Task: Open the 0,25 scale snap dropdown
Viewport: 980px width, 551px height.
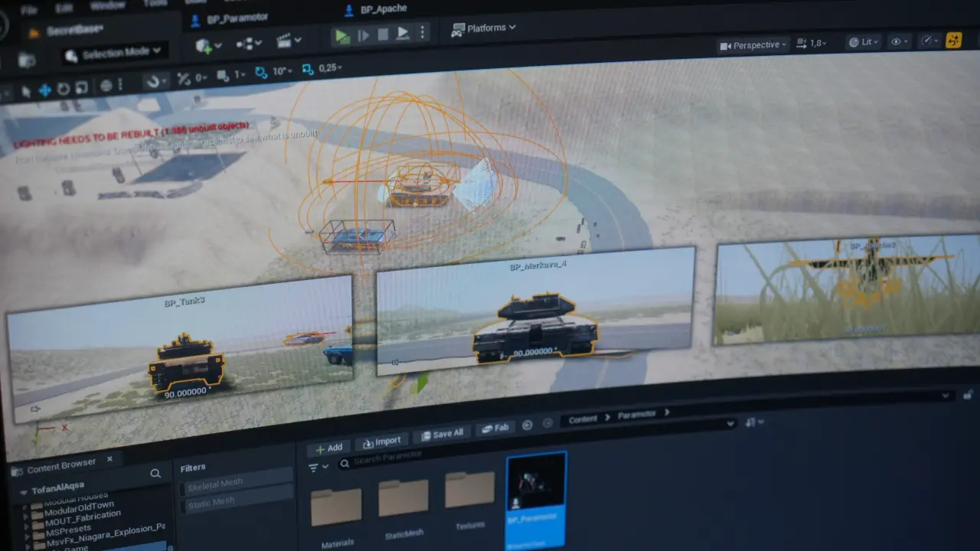Action: click(330, 68)
